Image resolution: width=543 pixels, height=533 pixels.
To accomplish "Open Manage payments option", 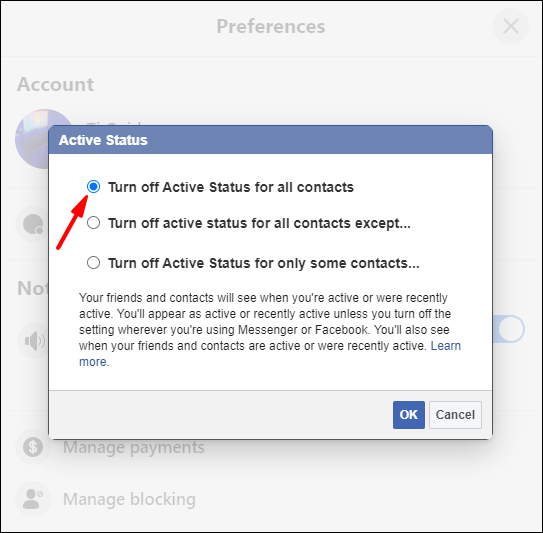I will point(134,447).
